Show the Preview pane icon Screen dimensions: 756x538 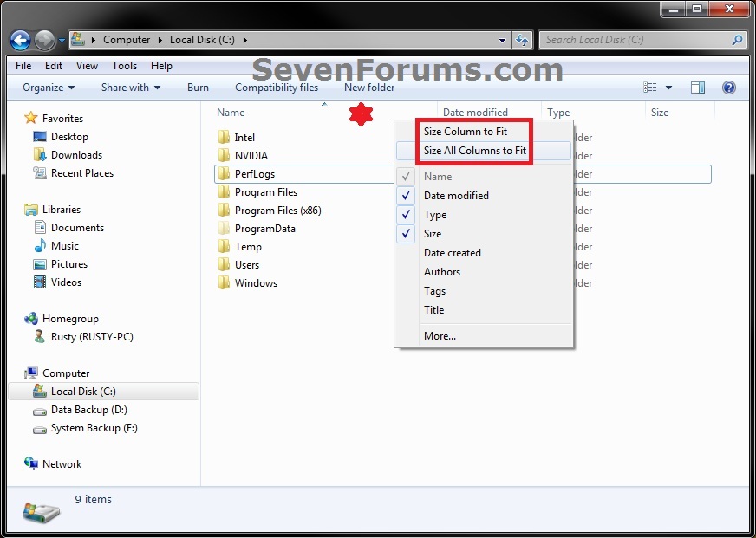coord(698,87)
